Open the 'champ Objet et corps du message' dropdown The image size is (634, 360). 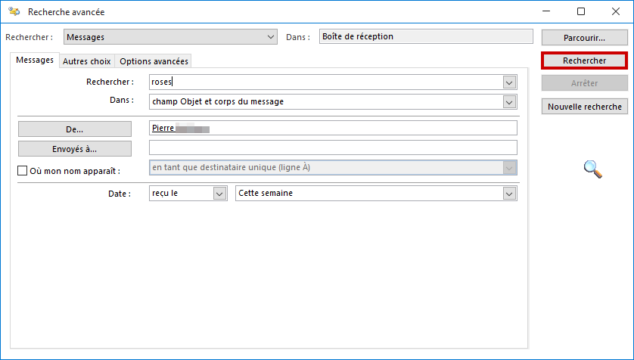coord(333,102)
